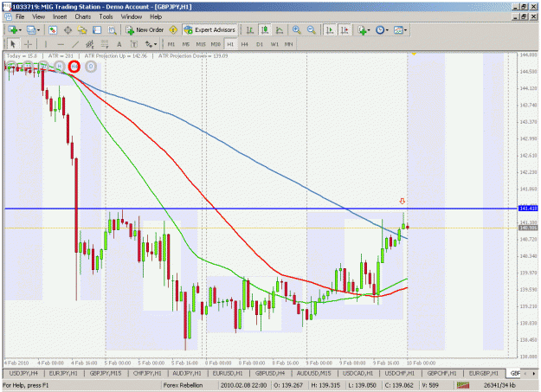541x392 pixels.
Task: Select the trendline drawing tool
Action: tap(75, 44)
